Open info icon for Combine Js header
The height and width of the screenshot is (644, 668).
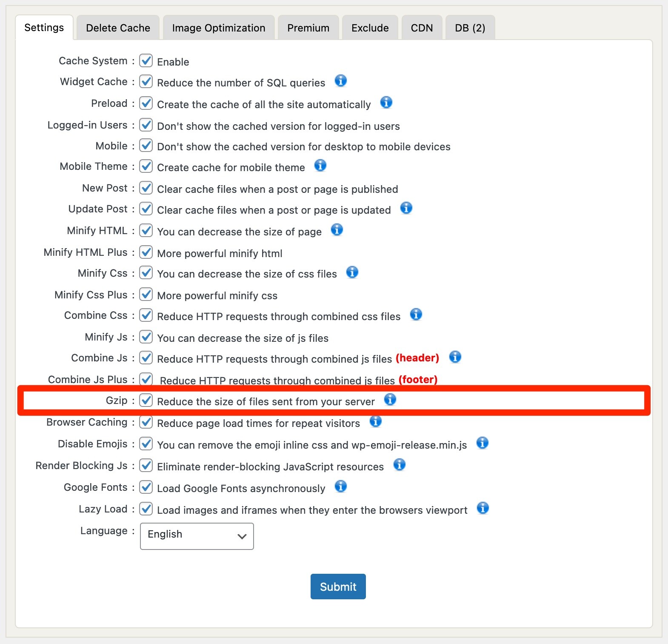point(455,357)
